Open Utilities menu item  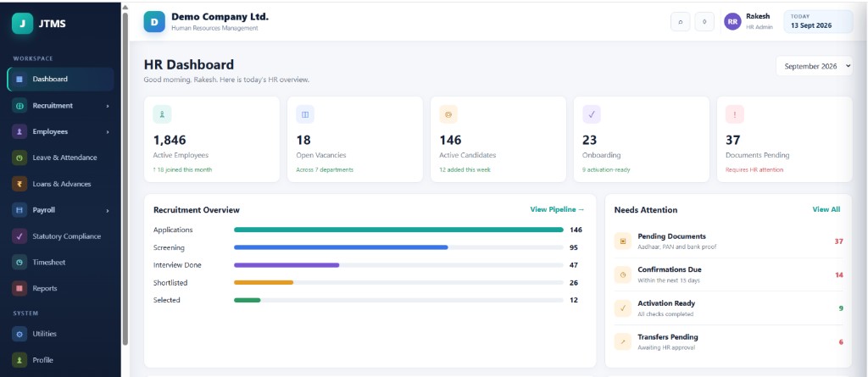coord(61,335)
